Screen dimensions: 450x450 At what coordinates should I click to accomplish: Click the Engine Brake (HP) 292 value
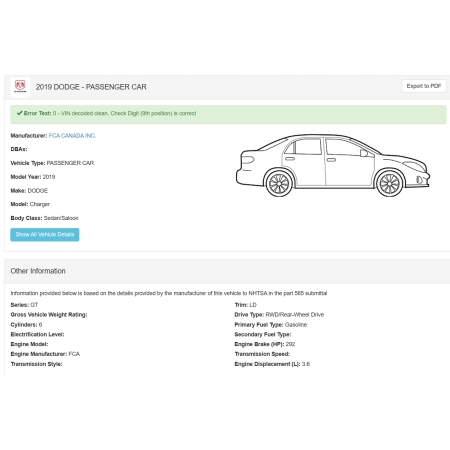(x=290, y=344)
